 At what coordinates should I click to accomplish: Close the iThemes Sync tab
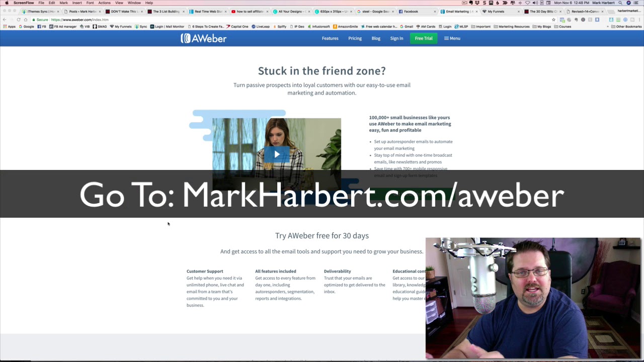(x=58, y=12)
